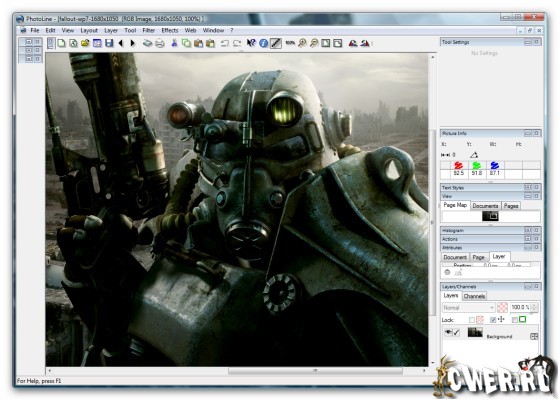Click the Print icon in toolbar
This screenshot has height=401, width=560.
point(160,44)
